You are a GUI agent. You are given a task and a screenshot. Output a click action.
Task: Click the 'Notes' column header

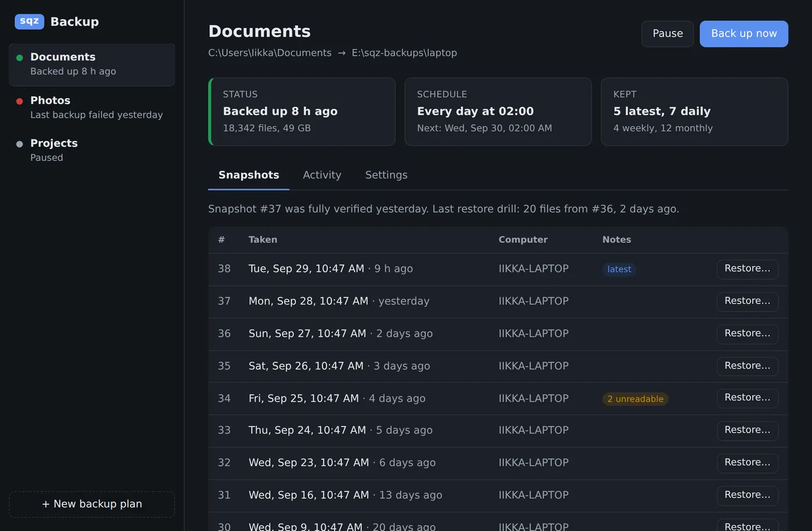tap(617, 240)
